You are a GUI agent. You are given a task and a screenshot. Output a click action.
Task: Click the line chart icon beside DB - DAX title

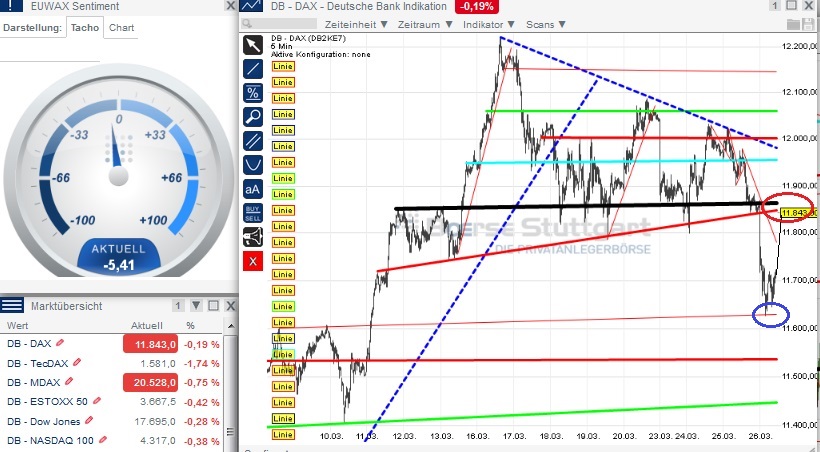(253, 6)
